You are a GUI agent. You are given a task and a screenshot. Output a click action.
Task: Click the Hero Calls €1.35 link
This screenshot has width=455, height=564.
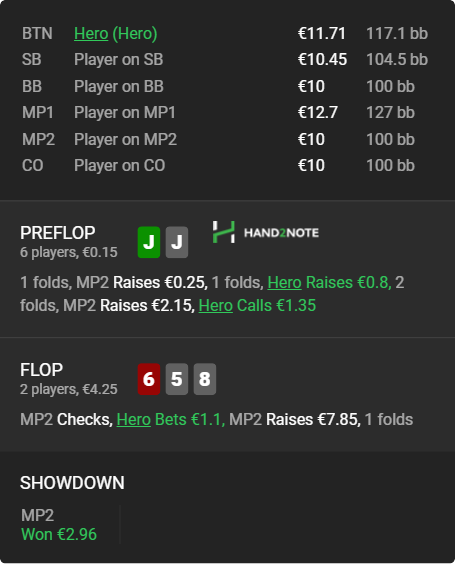257,305
